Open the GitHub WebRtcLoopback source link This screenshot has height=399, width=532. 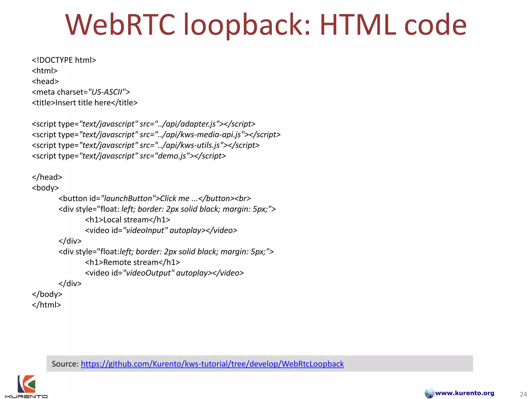coord(212,364)
